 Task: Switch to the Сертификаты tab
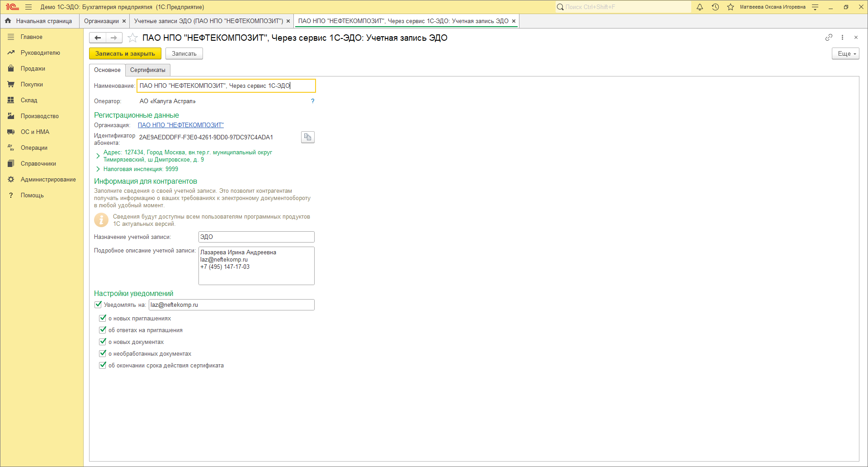pyautogui.click(x=147, y=70)
